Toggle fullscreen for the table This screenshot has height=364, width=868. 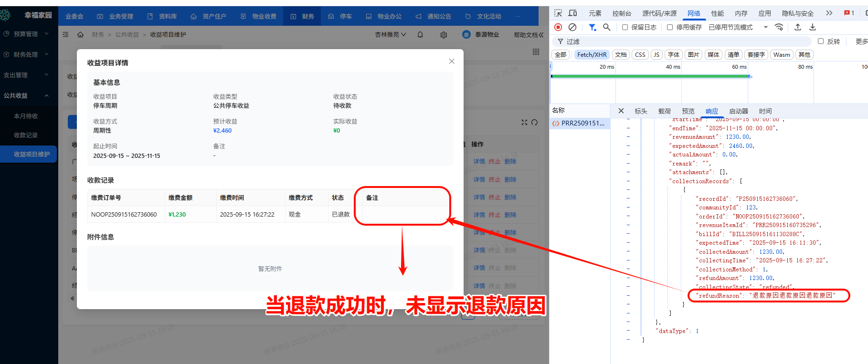point(524,123)
